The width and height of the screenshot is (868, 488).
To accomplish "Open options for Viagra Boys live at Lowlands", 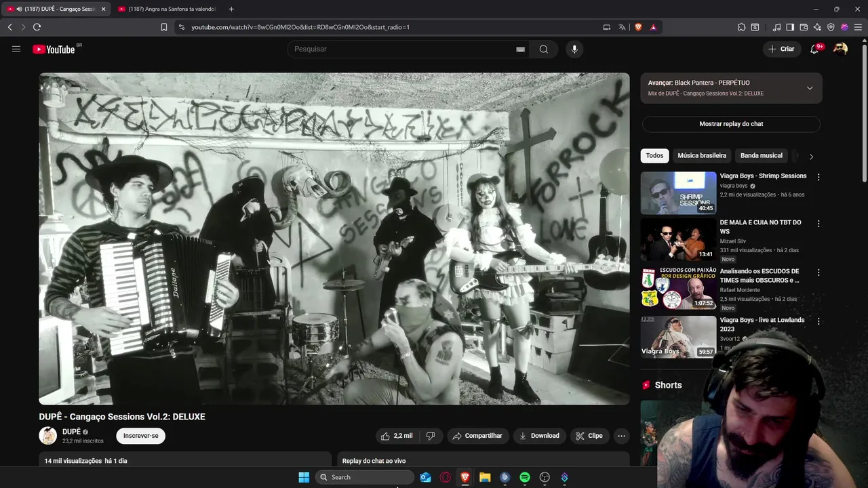I will (x=818, y=321).
